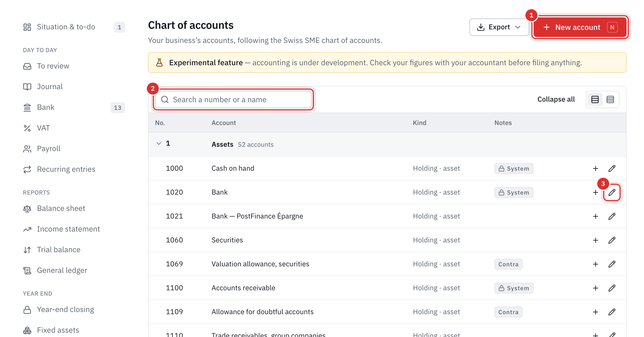
Task: Go to Payroll
Action: (x=74, y=149)
